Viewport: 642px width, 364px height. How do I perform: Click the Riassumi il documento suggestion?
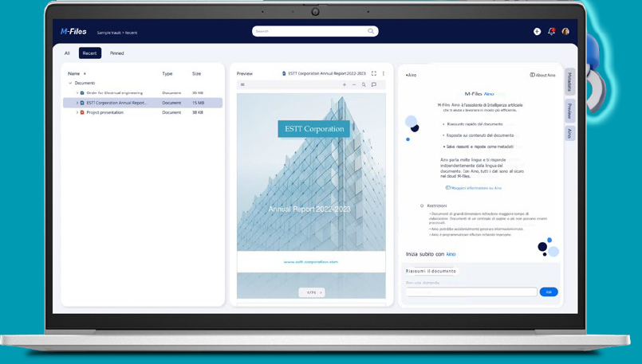click(431, 271)
